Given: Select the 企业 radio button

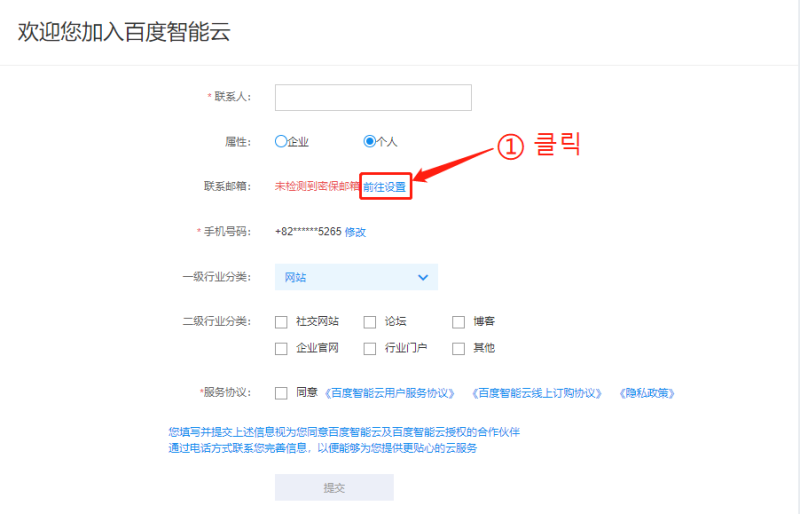Looking at the screenshot, I should coord(281,141).
